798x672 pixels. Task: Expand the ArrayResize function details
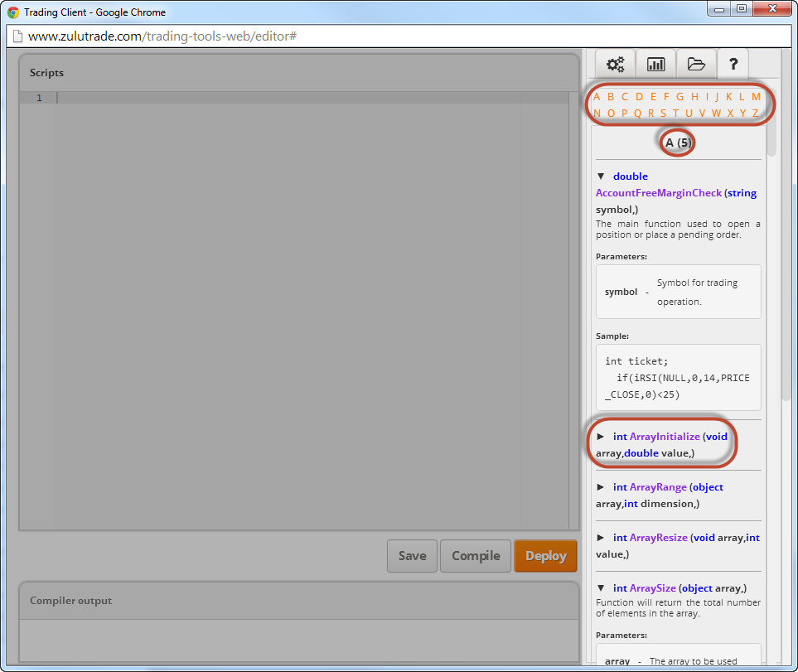coord(601,538)
